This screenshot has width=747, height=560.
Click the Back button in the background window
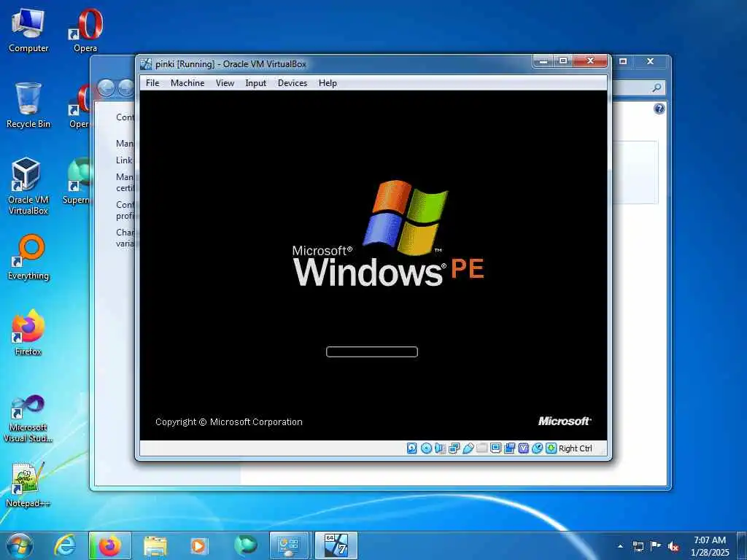(x=106, y=87)
